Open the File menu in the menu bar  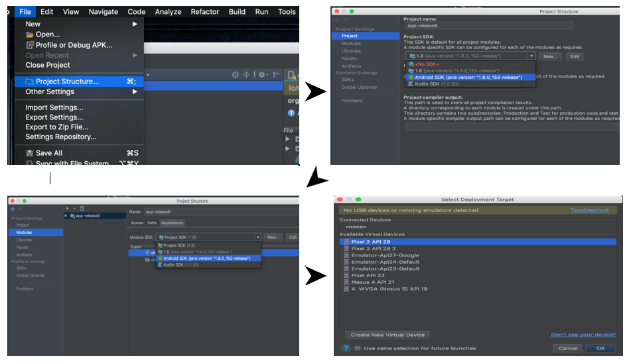point(25,12)
